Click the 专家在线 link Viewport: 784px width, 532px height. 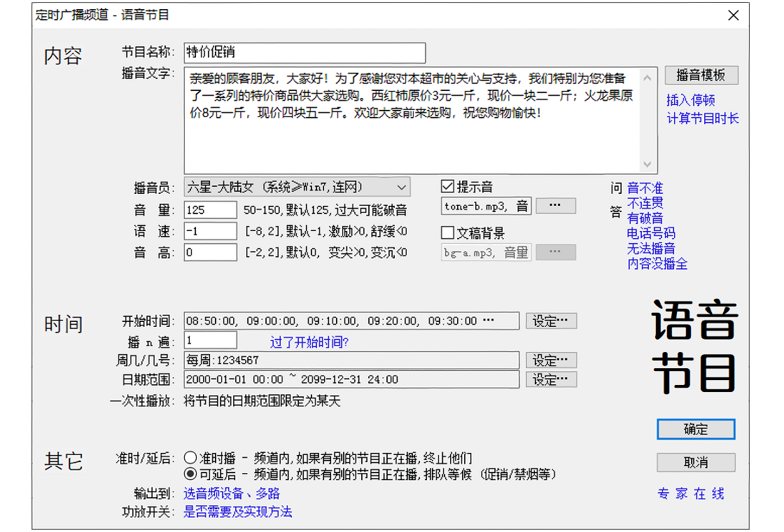(690, 494)
